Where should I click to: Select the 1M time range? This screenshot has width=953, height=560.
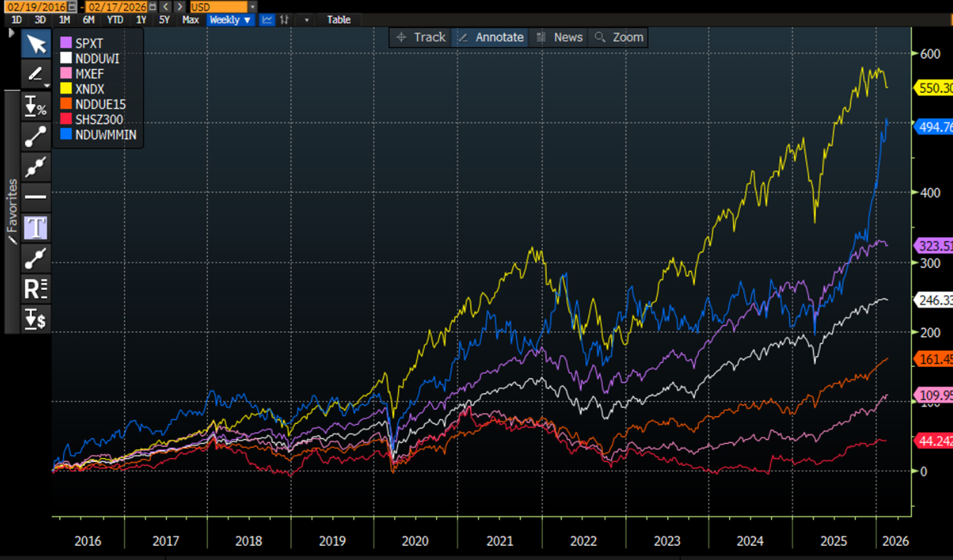[x=64, y=20]
